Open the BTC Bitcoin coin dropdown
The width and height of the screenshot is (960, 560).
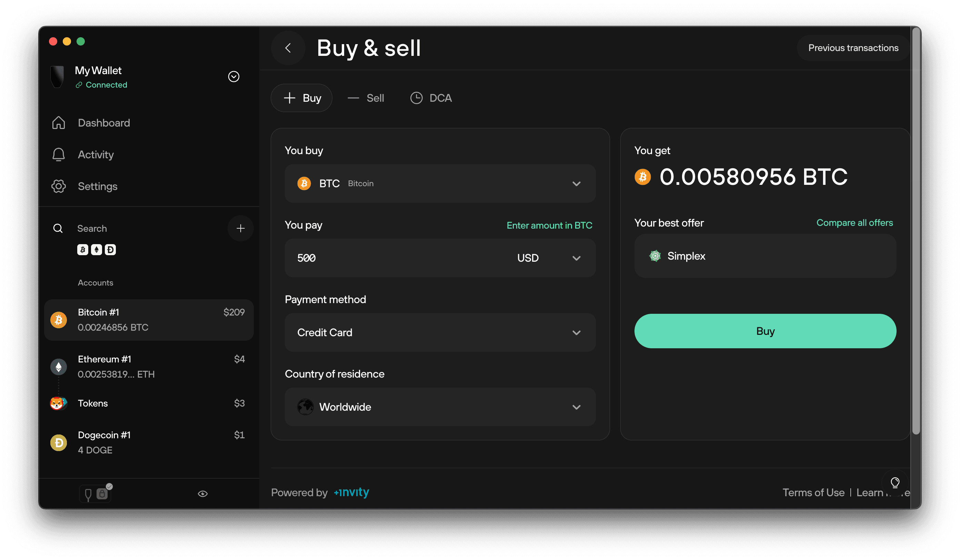[440, 183]
